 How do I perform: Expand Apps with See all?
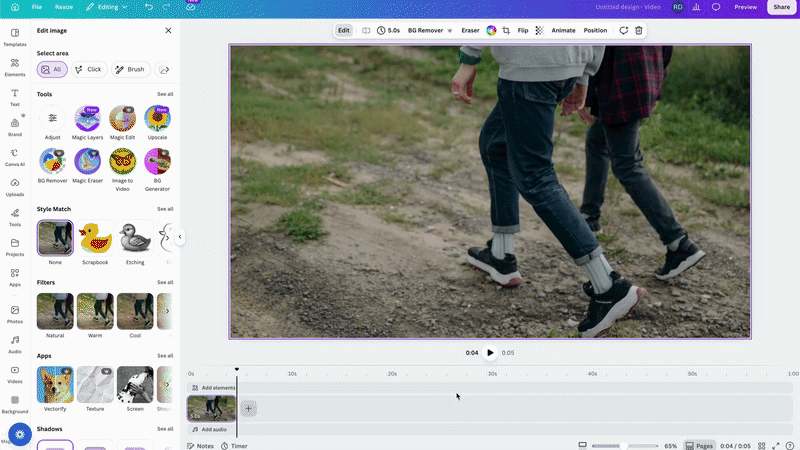tap(165, 356)
